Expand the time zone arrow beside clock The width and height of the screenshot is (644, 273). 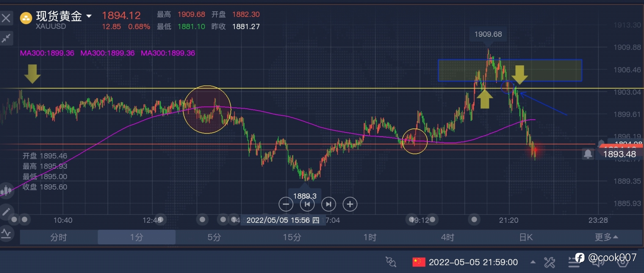click(x=533, y=262)
